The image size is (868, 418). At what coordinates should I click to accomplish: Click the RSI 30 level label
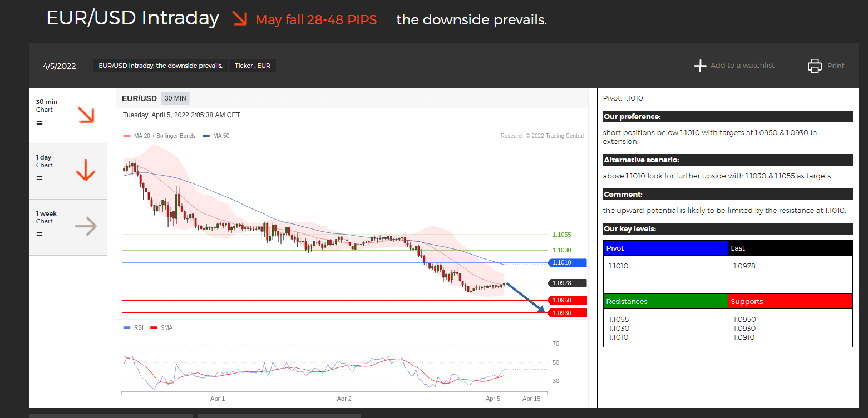point(556,381)
